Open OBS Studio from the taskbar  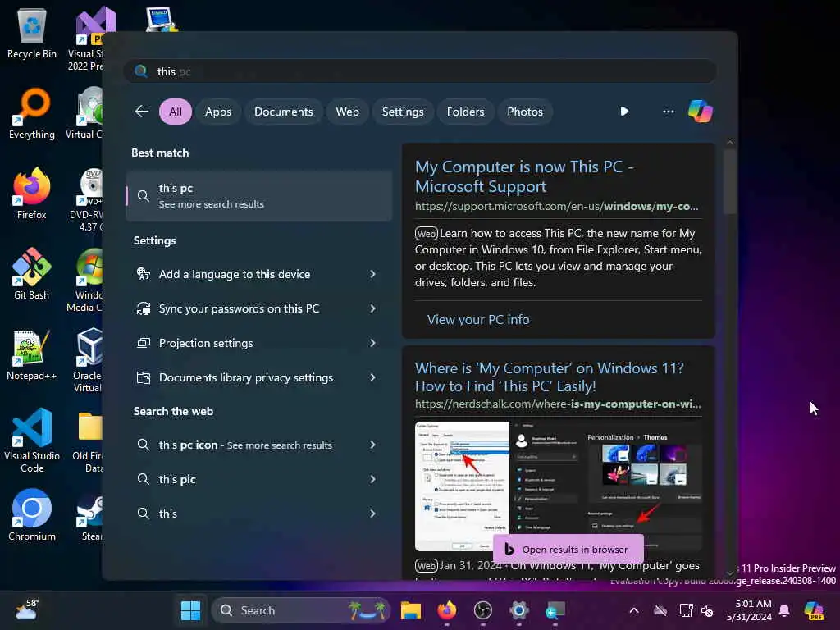click(x=482, y=610)
